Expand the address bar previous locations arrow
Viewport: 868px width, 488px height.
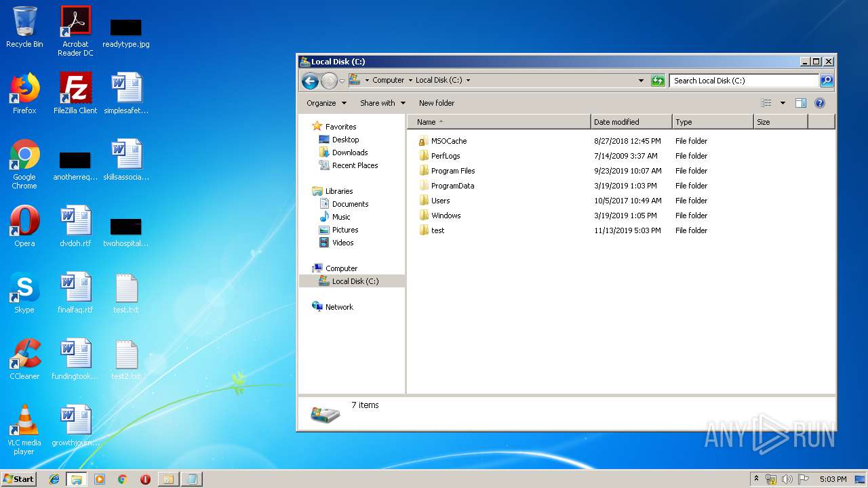(641, 80)
